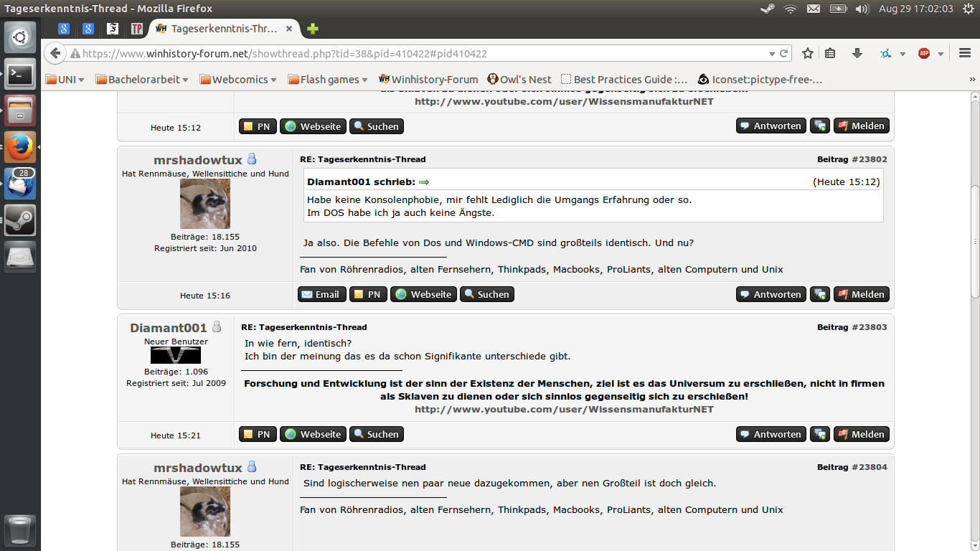
Task: Open Thunderbird from the launcher
Action: (x=20, y=184)
